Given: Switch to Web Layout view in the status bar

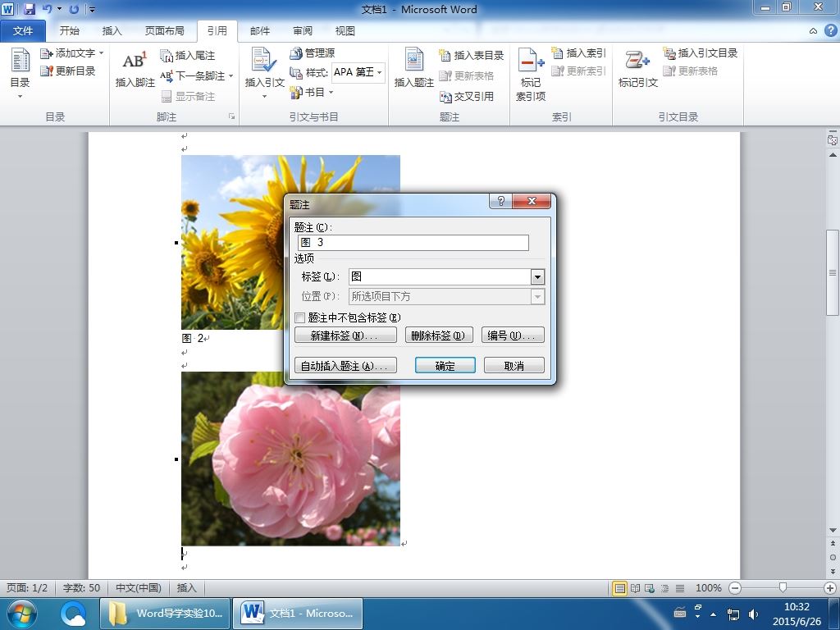Looking at the screenshot, I should pos(650,588).
